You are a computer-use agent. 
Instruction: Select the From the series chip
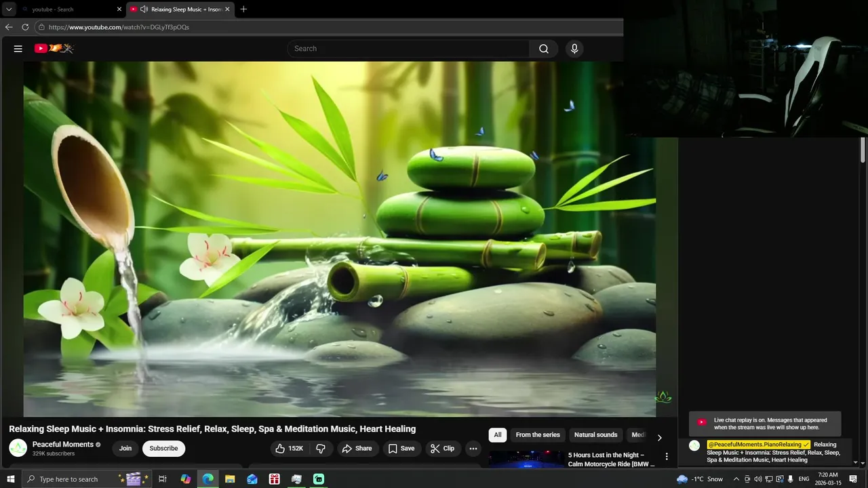pyautogui.click(x=538, y=435)
